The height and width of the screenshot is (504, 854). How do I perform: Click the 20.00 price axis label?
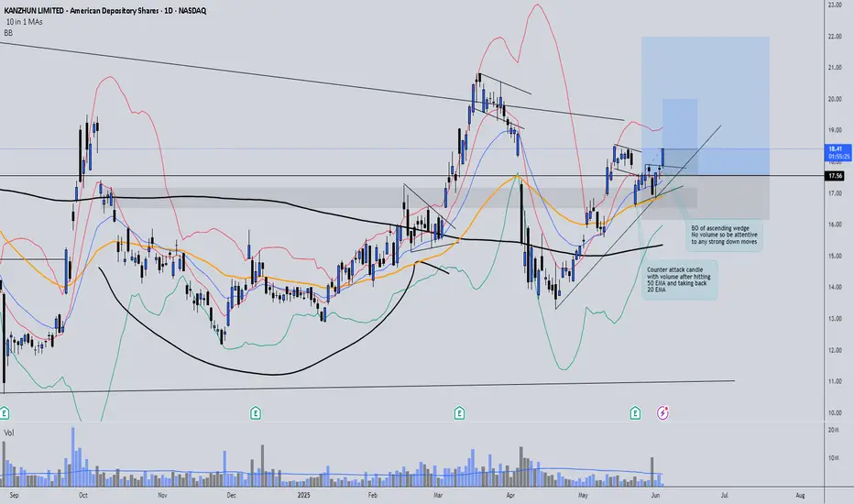(x=835, y=99)
